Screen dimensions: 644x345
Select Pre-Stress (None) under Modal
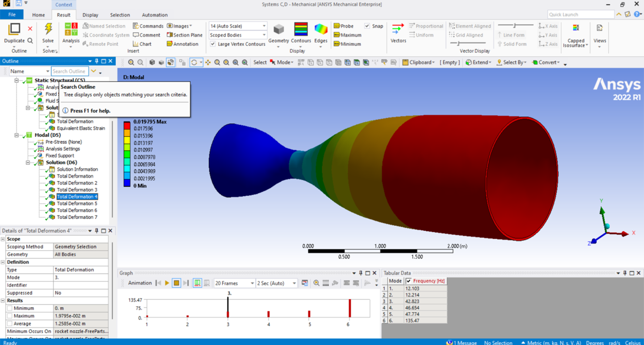click(x=64, y=142)
